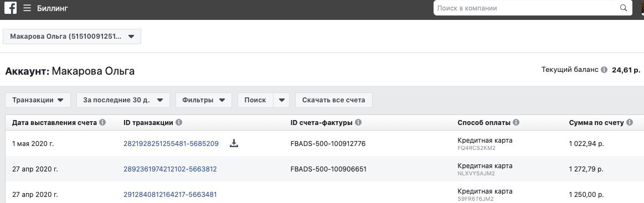Image resolution: width=644 pixels, height=203 pixels.
Task: Open transaction 2821928251255481-5685209
Action: click(171, 143)
